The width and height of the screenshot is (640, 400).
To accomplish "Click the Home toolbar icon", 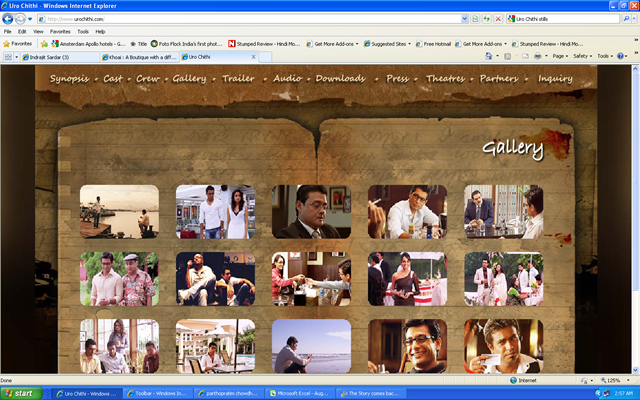I will click(x=489, y=56).
